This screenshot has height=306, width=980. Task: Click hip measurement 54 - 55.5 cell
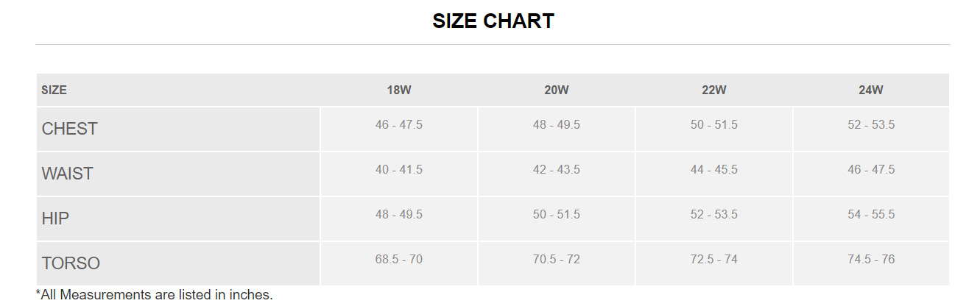[871, 215]
